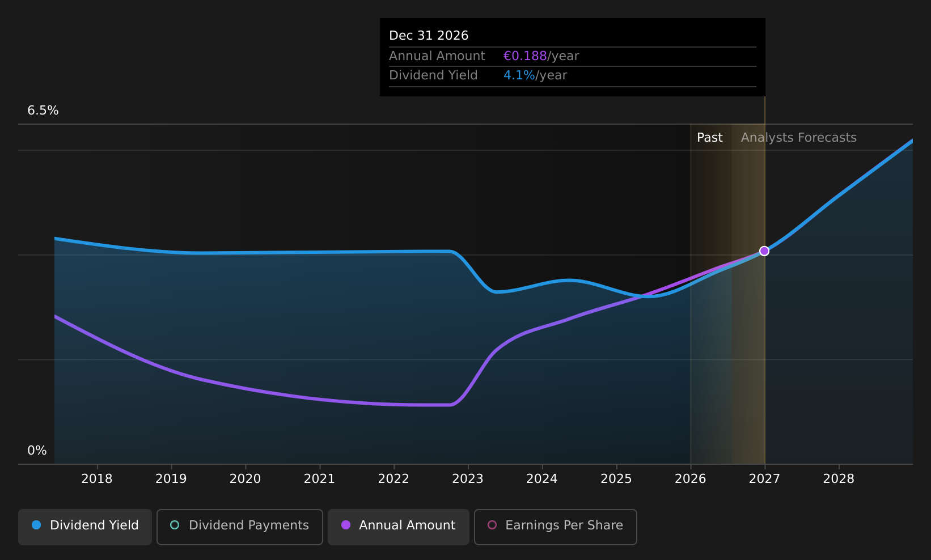Click the Dec 31 2026 tooltip date
Screen dimensions: 931x560
(429, 36)
